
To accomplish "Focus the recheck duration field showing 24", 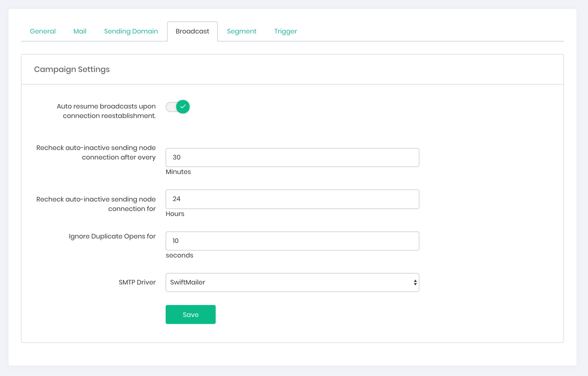I will (x=292, y=199).
